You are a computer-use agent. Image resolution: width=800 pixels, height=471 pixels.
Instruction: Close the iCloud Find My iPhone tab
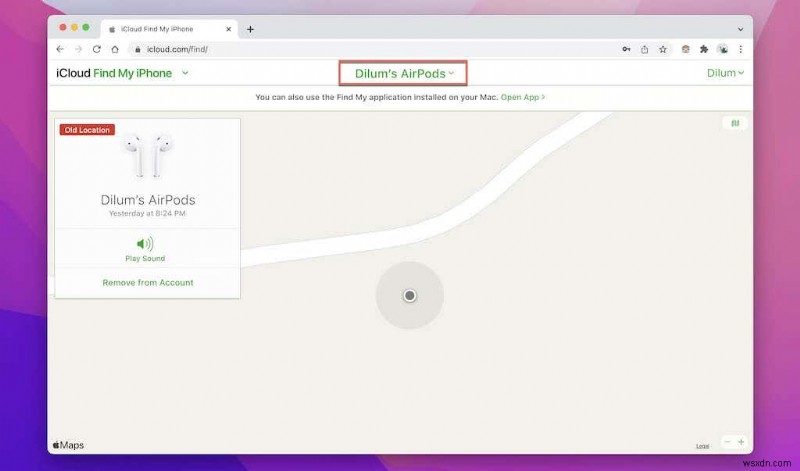[x=229, y=30]
